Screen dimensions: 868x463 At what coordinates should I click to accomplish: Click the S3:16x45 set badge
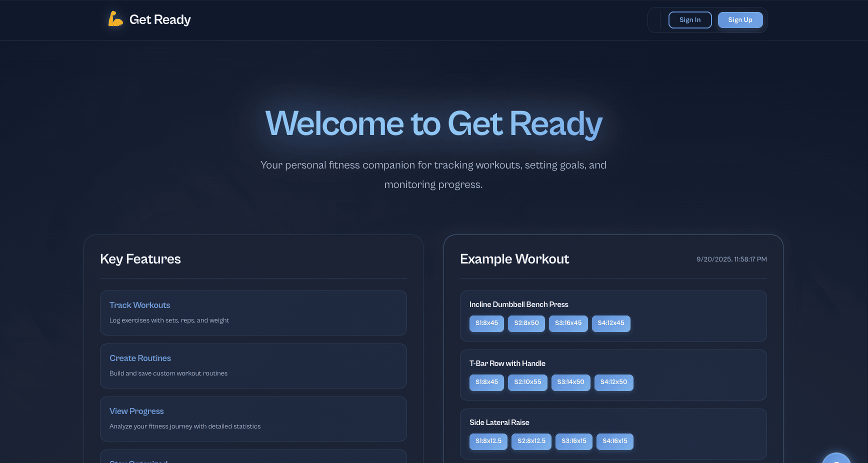[568, 323]
